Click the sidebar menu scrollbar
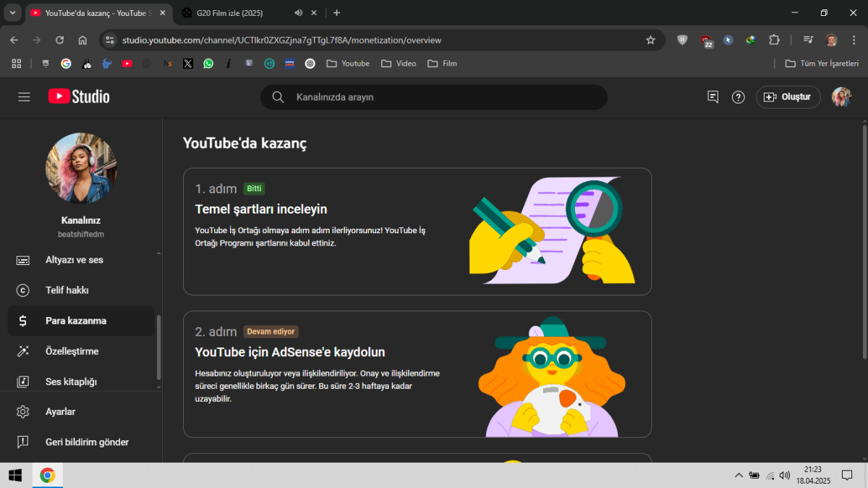868x488 pixels. coord(158,348)
